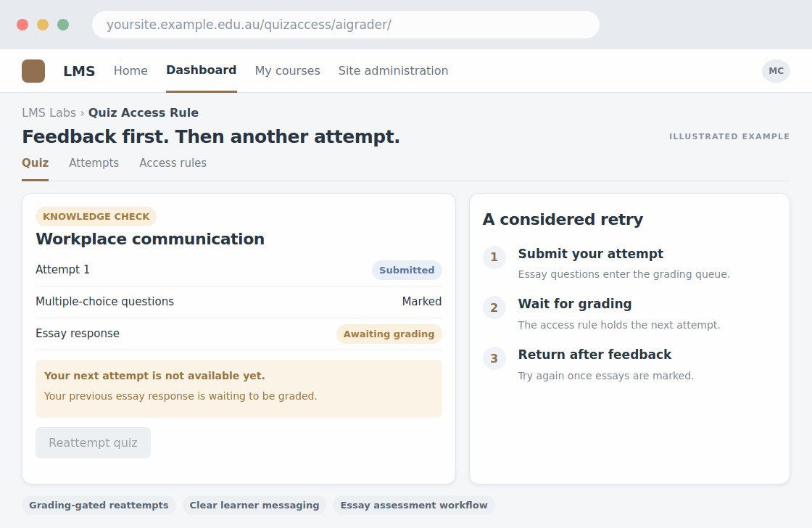812x528 pixels.
Task: Click the Multiple-choice questions row label
Action: coord(104,302)
